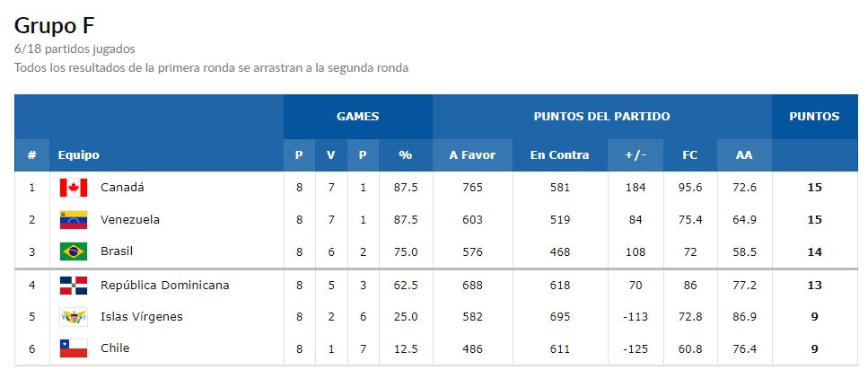Image resolution: width=868 pixels, height=370 pixels.
Task: Sort by the En Contra column
Action: tap(559, 155)
